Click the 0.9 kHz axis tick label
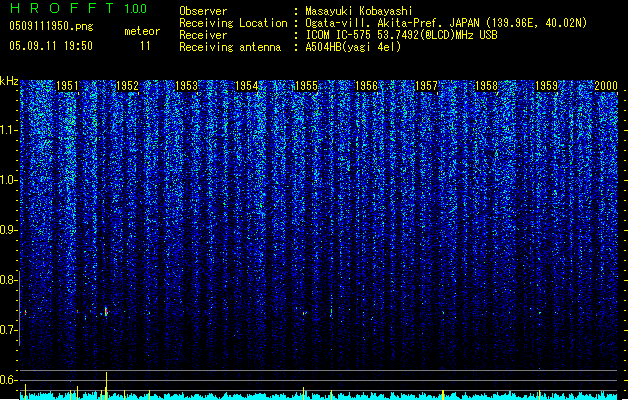629x400 pixels. pos(9,230)
